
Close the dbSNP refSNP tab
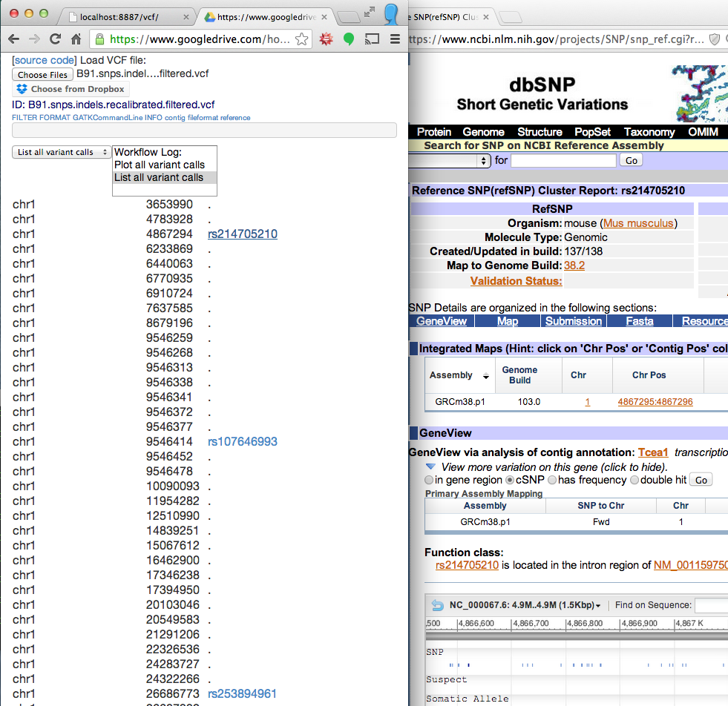click(485, 17)
